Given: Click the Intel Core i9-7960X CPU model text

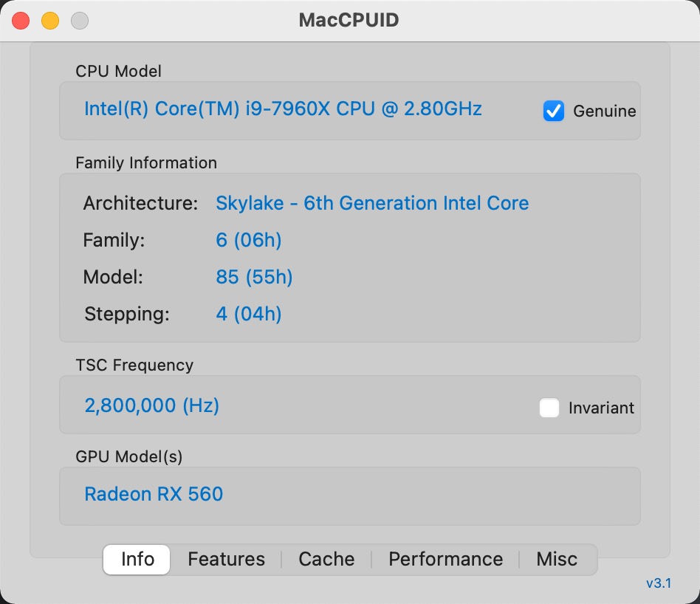Looking at the screenshot, I should pyautogui.click(x=283, y=109).
